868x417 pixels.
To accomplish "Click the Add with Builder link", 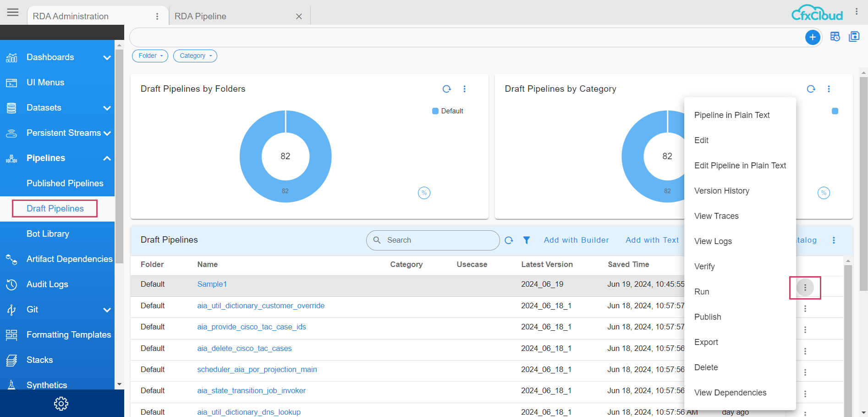I will coord(576,240).
